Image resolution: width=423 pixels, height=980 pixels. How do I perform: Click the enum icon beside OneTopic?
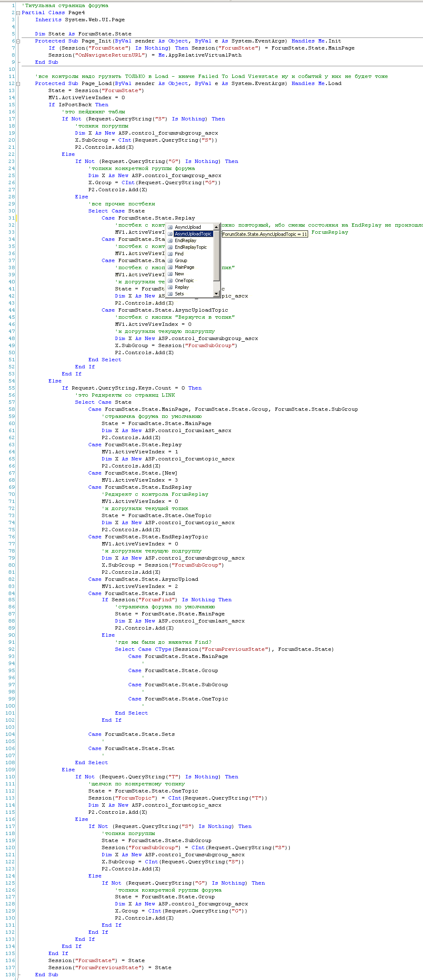[x=170, y=280]
